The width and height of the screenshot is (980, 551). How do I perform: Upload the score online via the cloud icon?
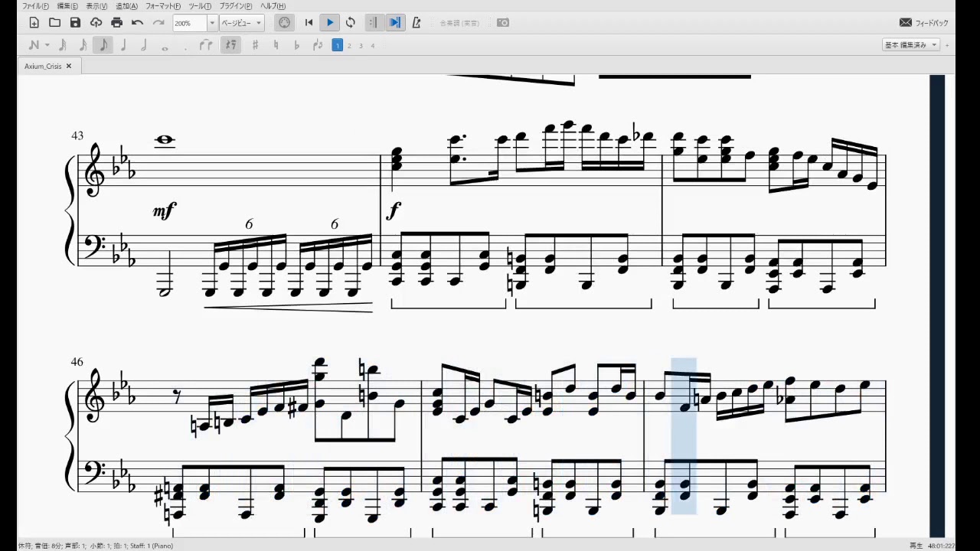click(x=96, y=23)
